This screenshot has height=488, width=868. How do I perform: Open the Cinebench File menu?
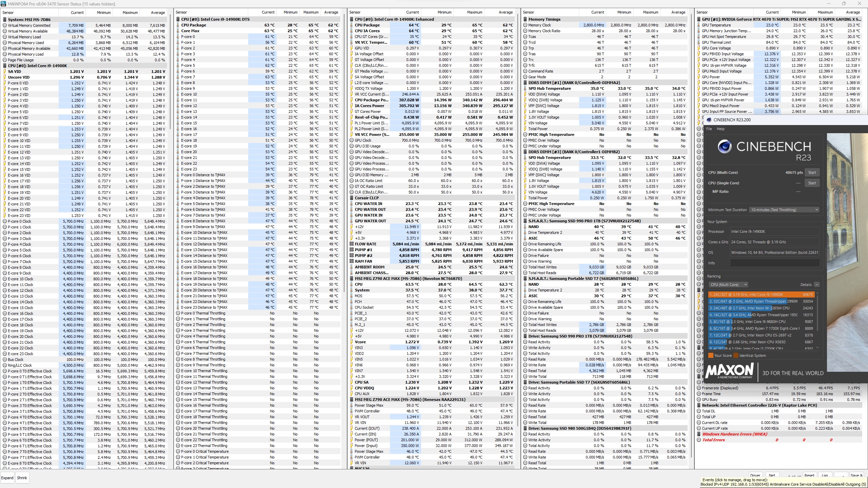pos(709,129)
